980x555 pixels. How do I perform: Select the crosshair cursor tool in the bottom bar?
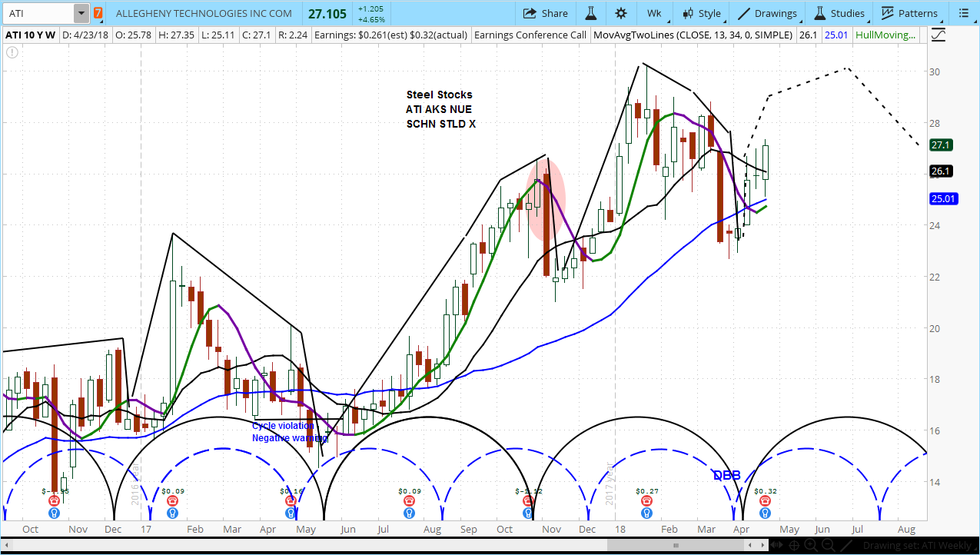tap(793, 545)
